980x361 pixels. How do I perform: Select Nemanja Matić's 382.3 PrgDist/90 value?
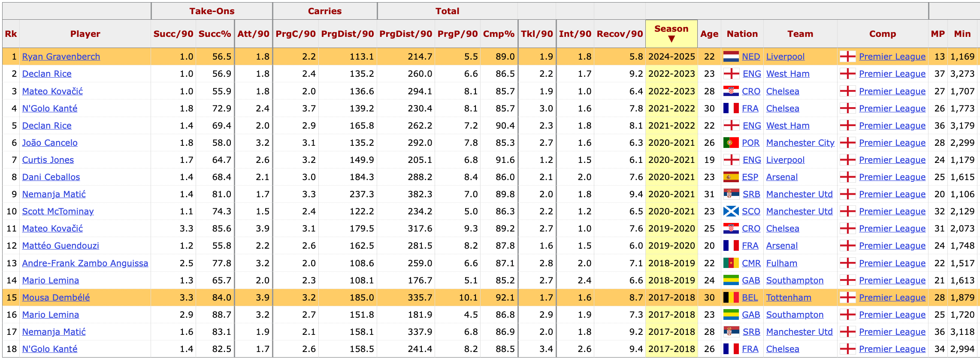(405, 194)
